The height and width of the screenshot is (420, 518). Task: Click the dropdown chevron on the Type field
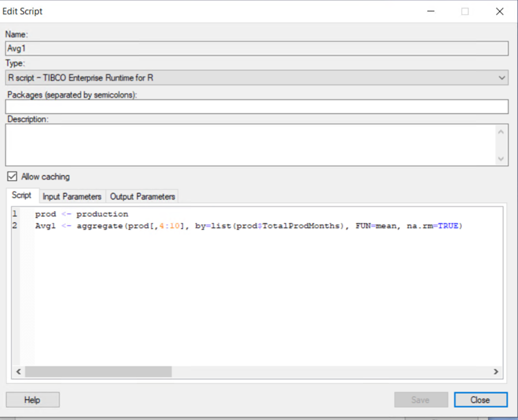click(502, 78)
